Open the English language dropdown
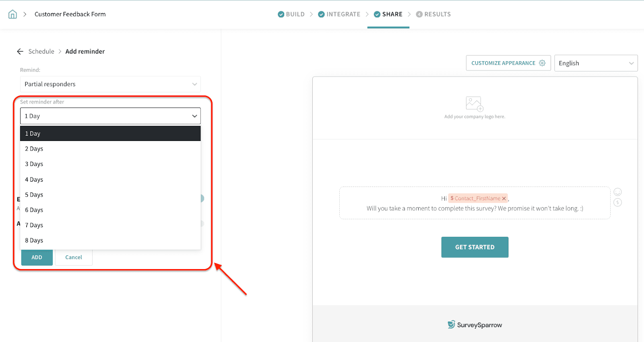Image resolution: width=644 pixels, height=342 pixels. tap(595, 63)
